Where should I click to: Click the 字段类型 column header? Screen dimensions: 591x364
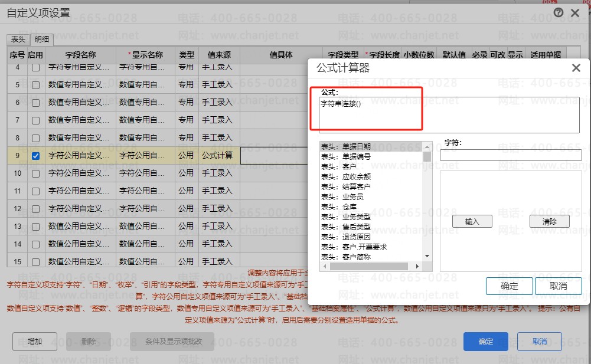[343, 55]
